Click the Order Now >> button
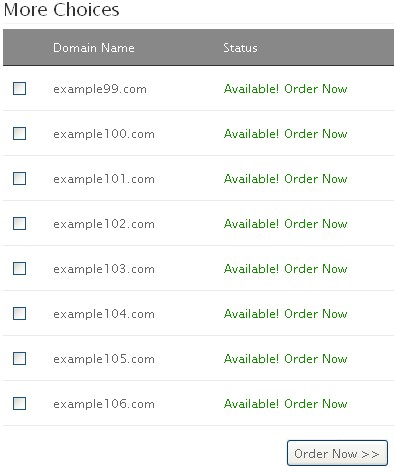 coord(337,453)
